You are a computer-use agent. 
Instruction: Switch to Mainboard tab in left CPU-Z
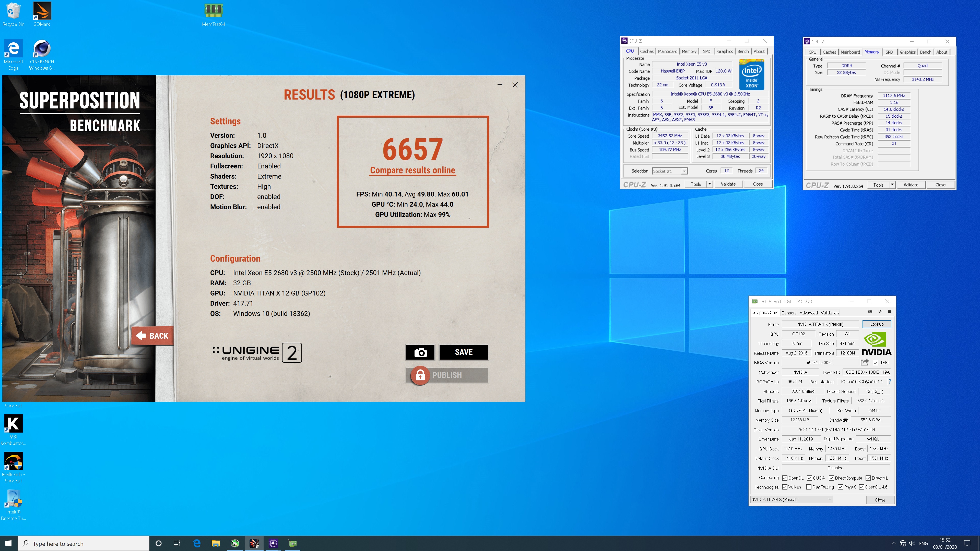[x=668, y=51]
